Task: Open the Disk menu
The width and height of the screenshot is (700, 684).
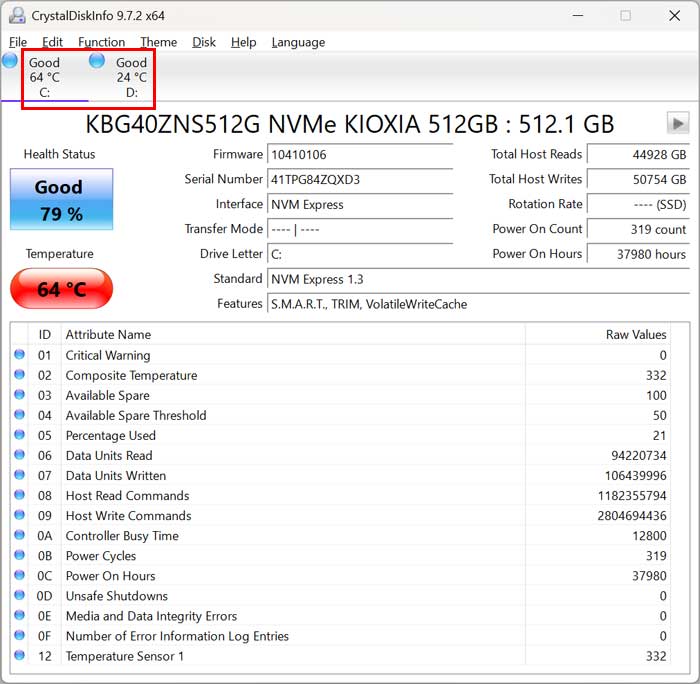Action: click(204, 42)
